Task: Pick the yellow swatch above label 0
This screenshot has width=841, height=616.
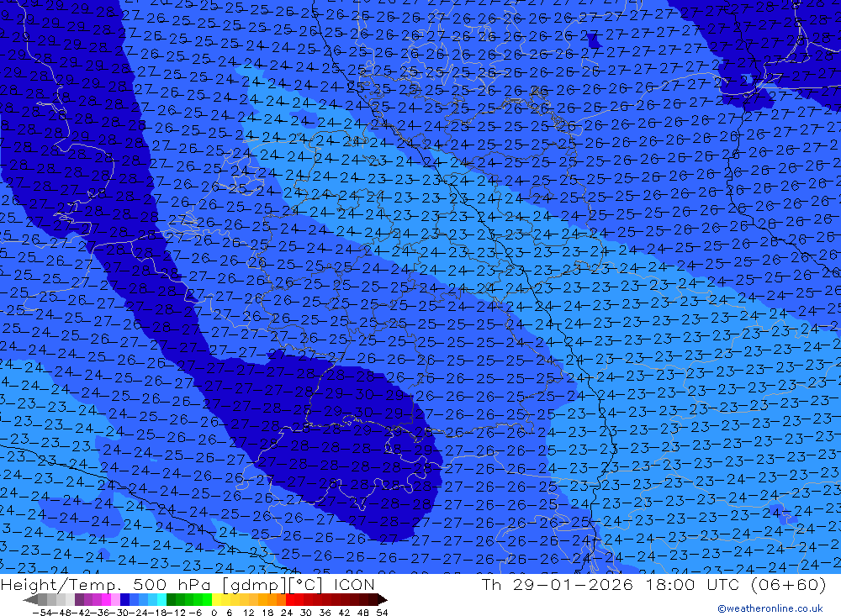Action: point(216,600)
